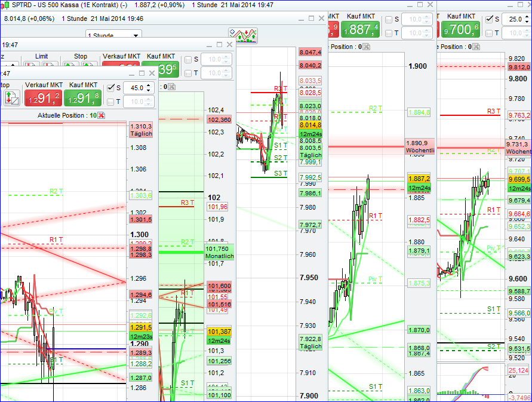This screenshot has width=532, height=402.
Task: Disable the checked S checkbox on the 25.0 panel
Action: click(x=490, y=19)
